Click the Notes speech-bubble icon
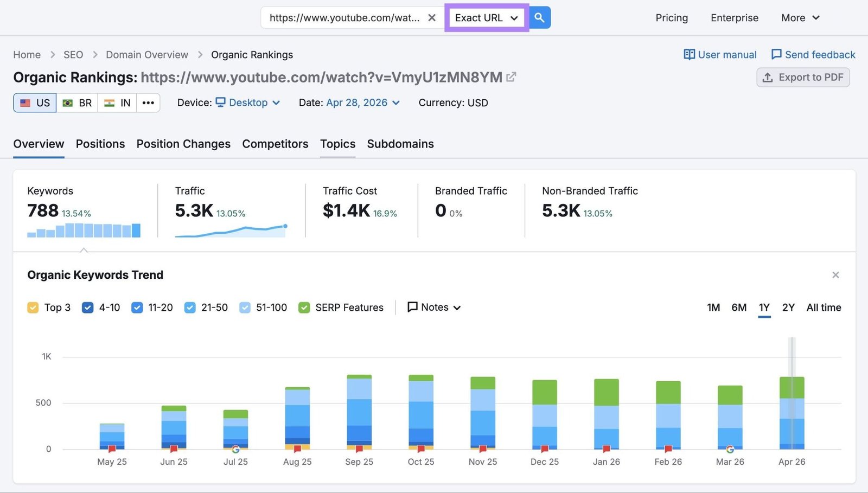Viewport: 868px width, 493px height. tap(412, 307)
